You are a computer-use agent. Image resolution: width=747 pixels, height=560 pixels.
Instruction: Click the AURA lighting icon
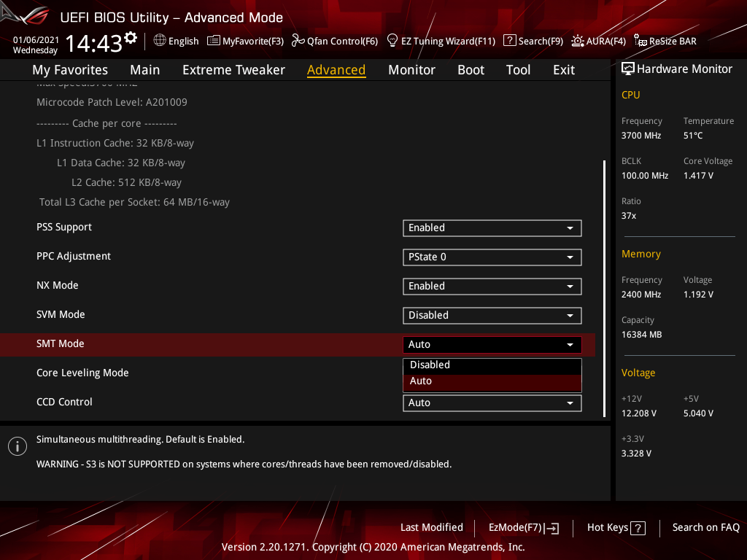tap(578, 41)
